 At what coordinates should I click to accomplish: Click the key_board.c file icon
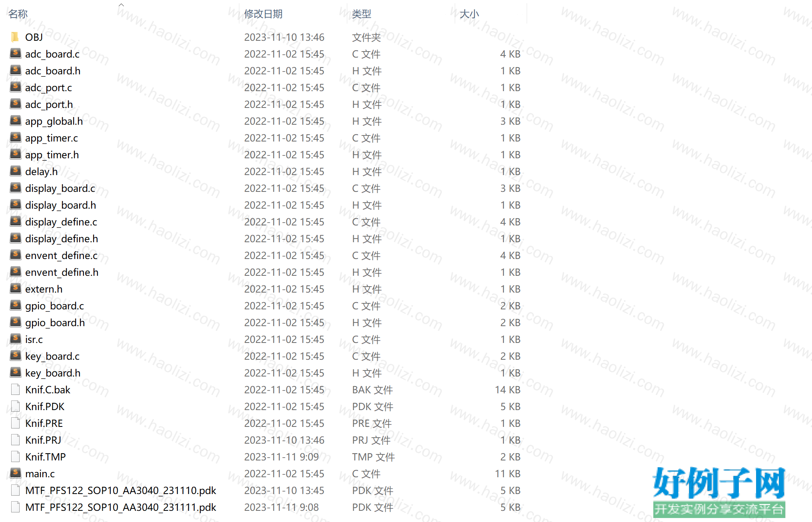(15, 355)
